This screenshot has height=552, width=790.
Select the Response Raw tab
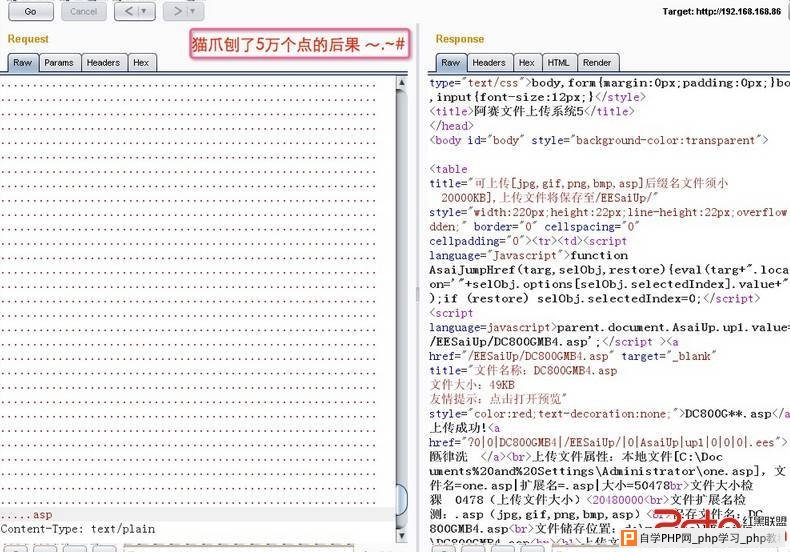450,63
